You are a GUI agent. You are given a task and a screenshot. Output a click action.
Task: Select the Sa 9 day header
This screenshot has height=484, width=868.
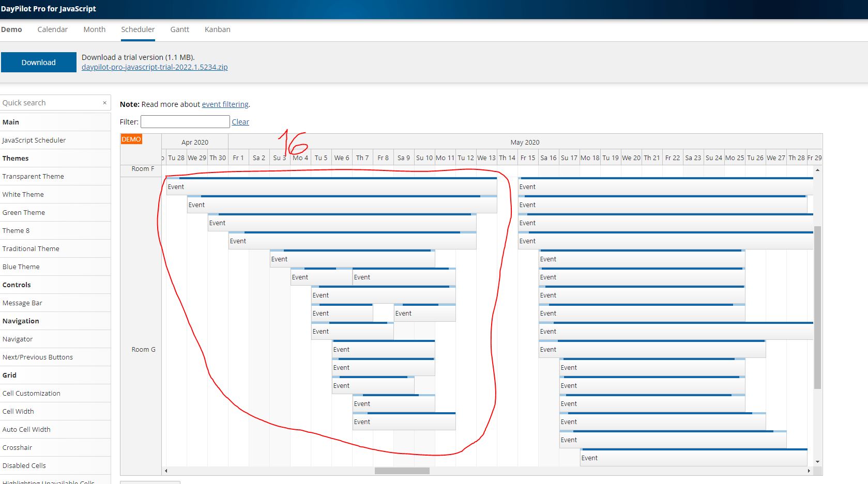click(404, 158)
